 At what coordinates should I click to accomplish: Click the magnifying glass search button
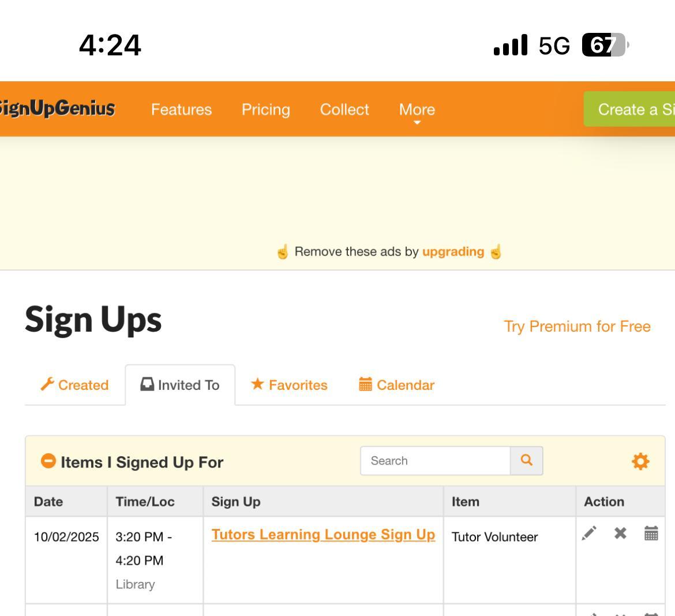(526, 461)
